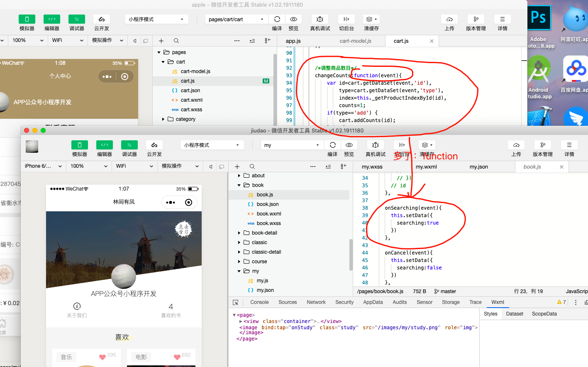Image resolution: width=588 pixels, height=367 pixels.
Task: Open Photoshop from the dock
Action: (538, 17)
